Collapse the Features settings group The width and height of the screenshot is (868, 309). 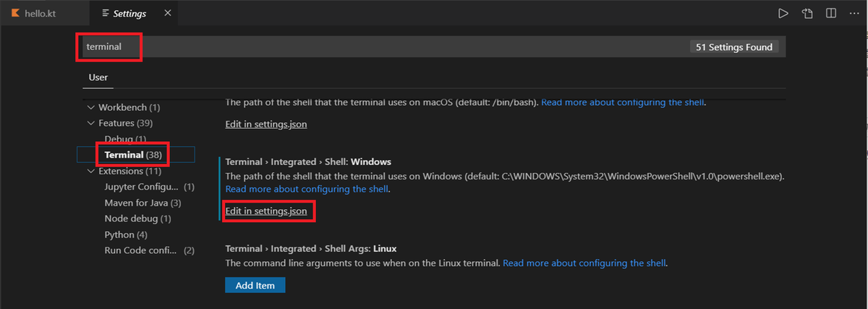point(90,123)
